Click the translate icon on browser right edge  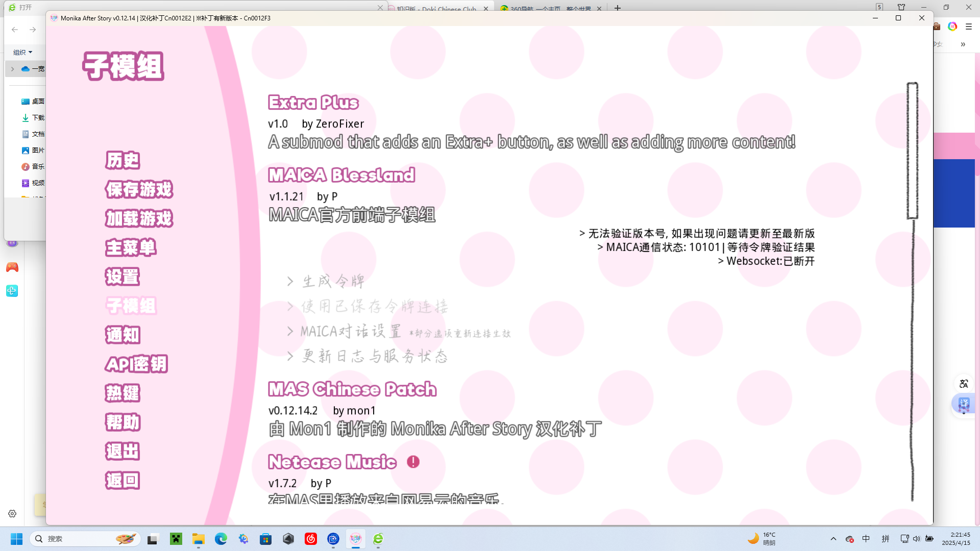[964, 384]
